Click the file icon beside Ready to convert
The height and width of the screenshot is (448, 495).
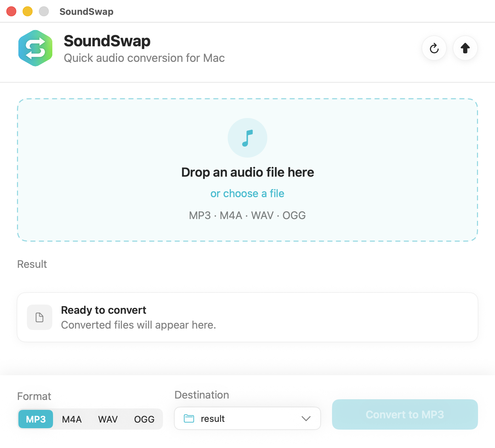40,317
